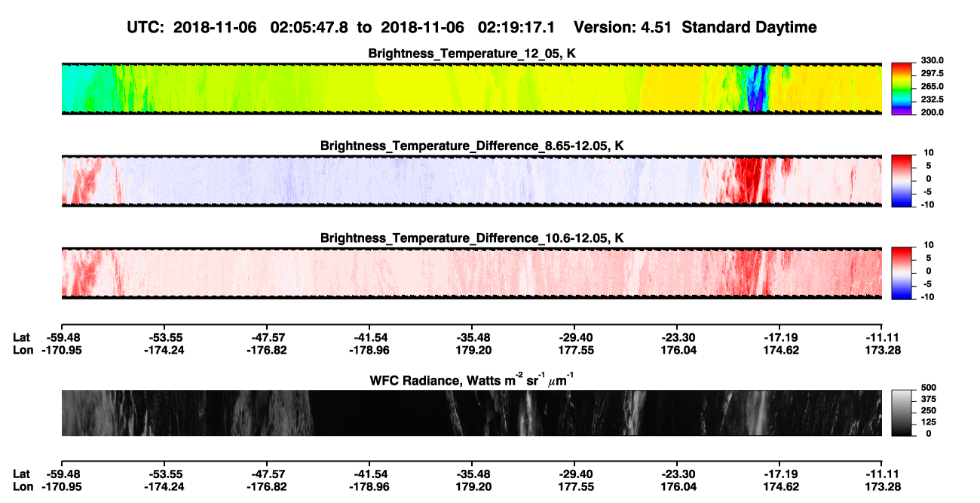Click the -10 tick on the 10.6-12.05 colorbar

(x=926, y=297)
